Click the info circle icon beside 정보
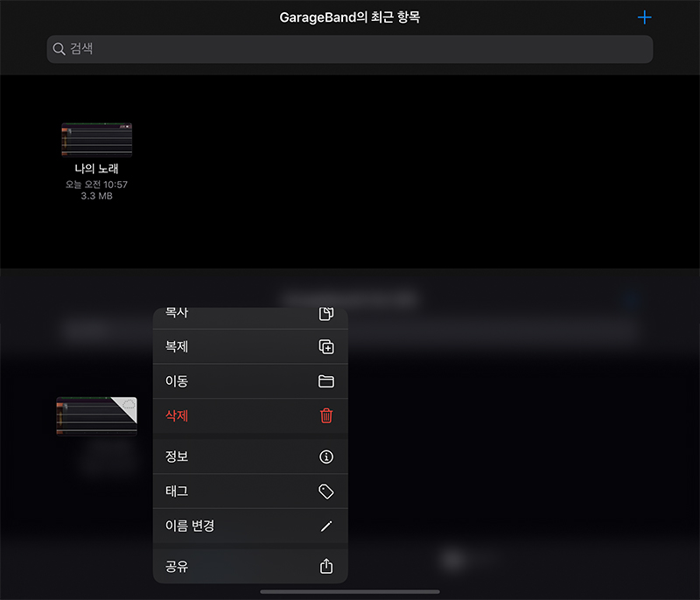Image resolution: width=700 pixels, height=600 pixels. tap(326, 457)
